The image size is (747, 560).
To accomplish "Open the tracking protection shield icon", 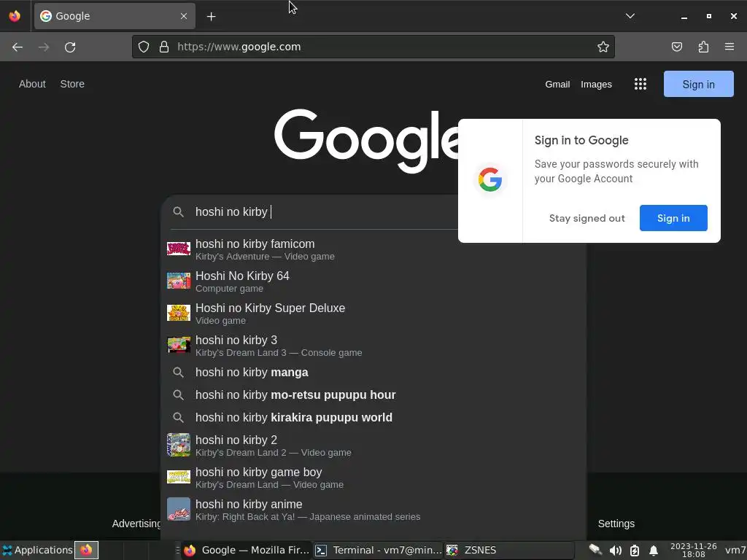I will (x=144, y=47).
